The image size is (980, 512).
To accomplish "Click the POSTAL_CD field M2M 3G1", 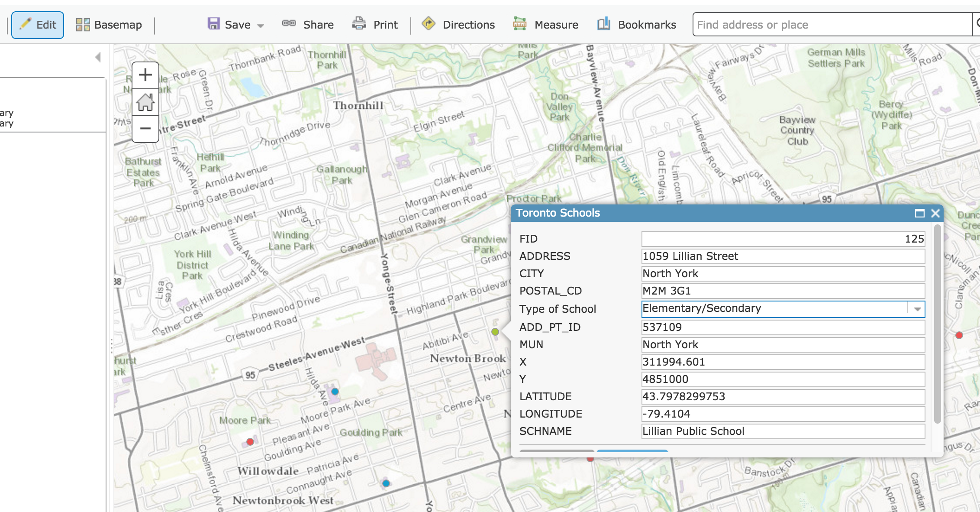I will tap(783, 291).
